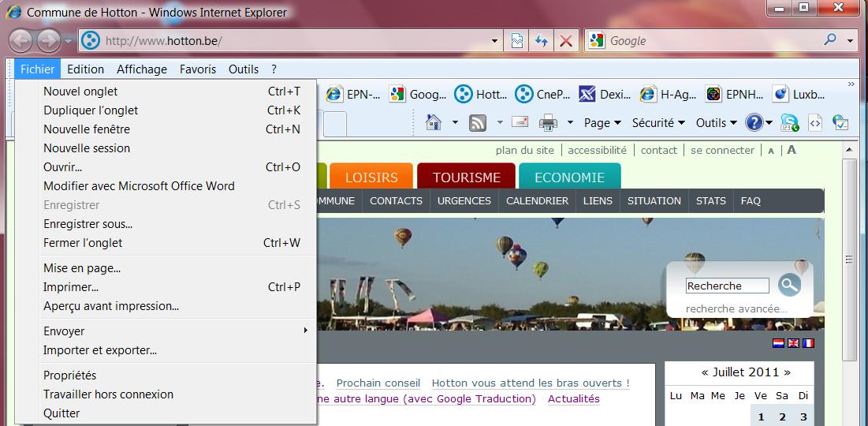Open the TOURISME tab on the website

466,177
